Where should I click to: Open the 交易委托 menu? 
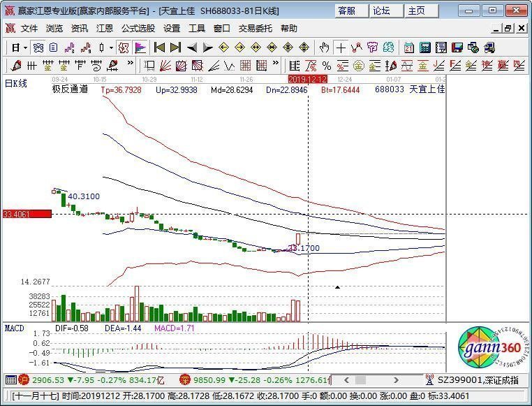click(x=255, y=29)
